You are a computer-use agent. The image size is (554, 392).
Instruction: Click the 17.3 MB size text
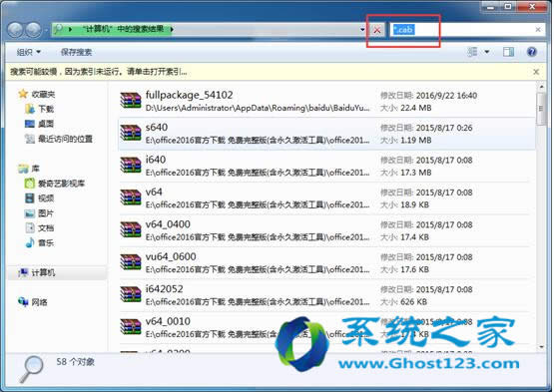(416, 173)
